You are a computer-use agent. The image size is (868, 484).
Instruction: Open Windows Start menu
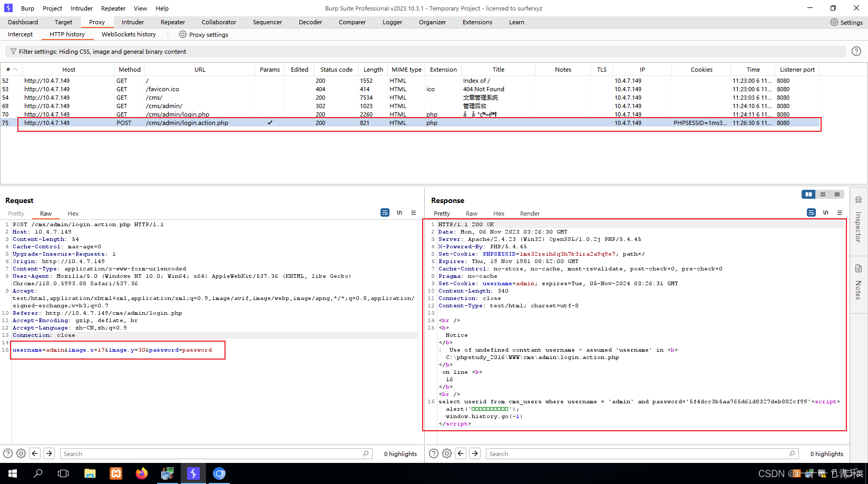[13, 473]
